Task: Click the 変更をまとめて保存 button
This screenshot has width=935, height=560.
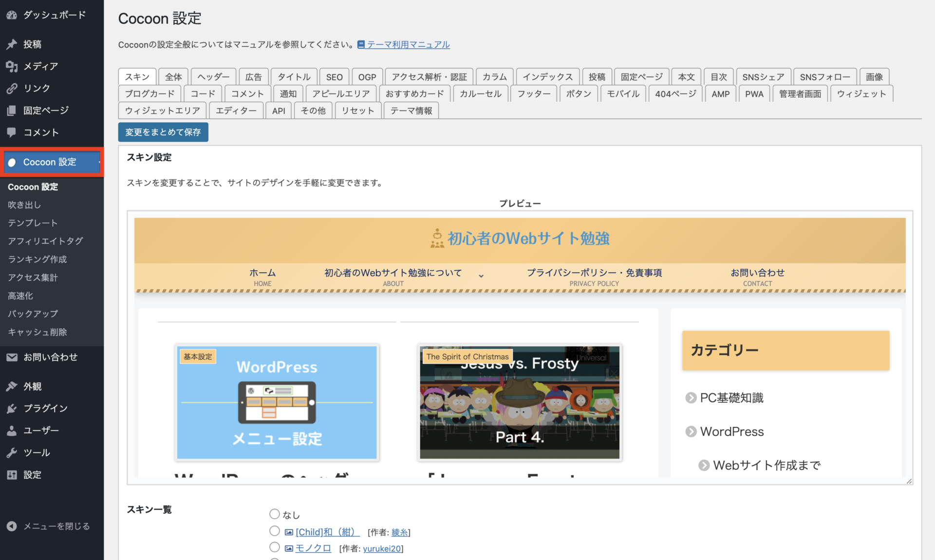Action: tap(163, 132)
